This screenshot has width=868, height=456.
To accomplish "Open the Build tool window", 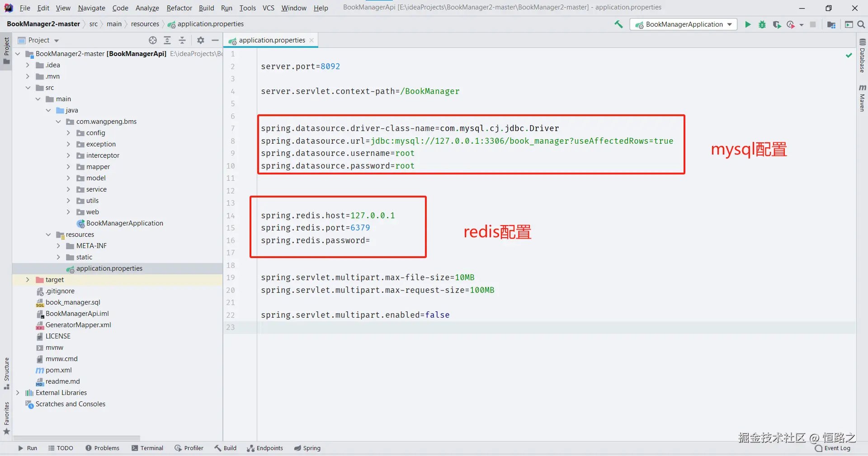I will coord(226,448).
